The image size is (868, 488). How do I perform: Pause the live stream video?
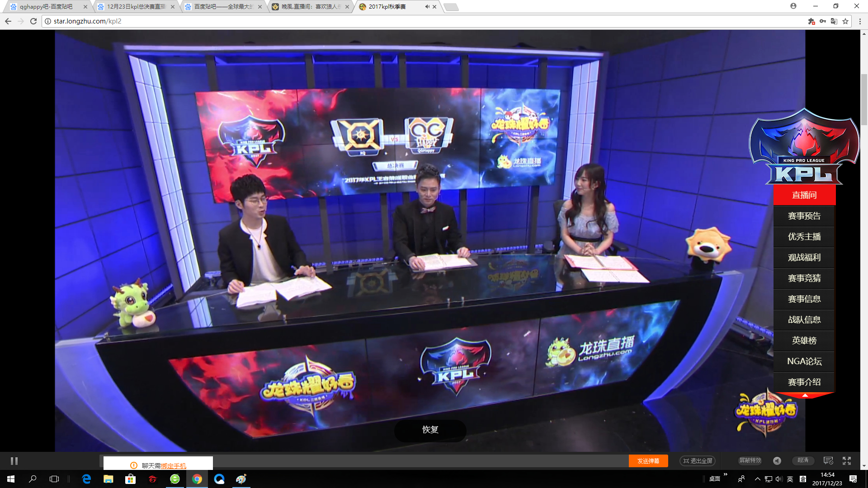click(x=14, y=461)
